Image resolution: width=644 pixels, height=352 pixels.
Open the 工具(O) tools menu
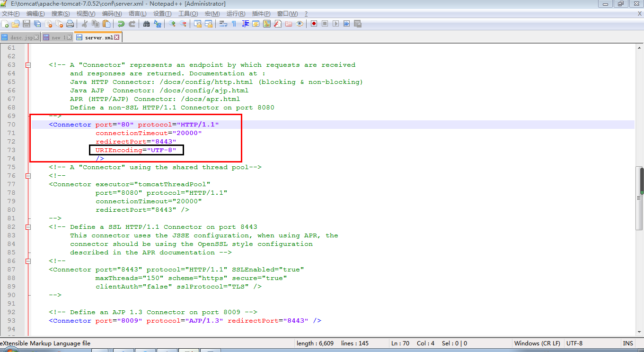pyautogui.click(x=188, y=14)
